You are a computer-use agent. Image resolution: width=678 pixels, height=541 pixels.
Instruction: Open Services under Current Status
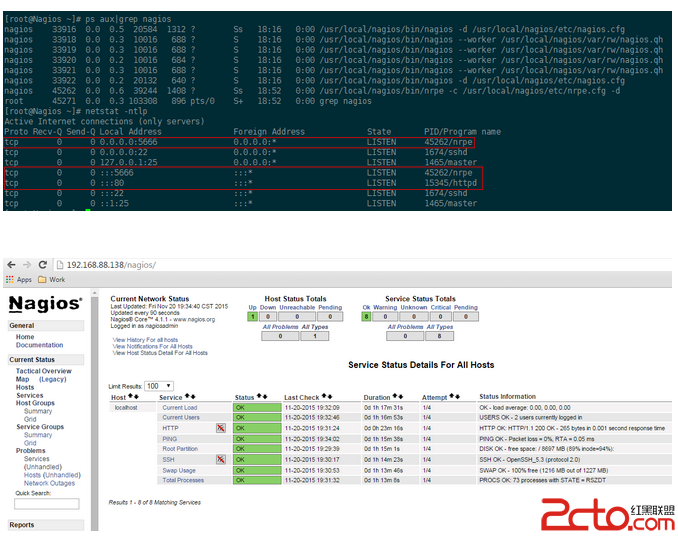(30, 395)
